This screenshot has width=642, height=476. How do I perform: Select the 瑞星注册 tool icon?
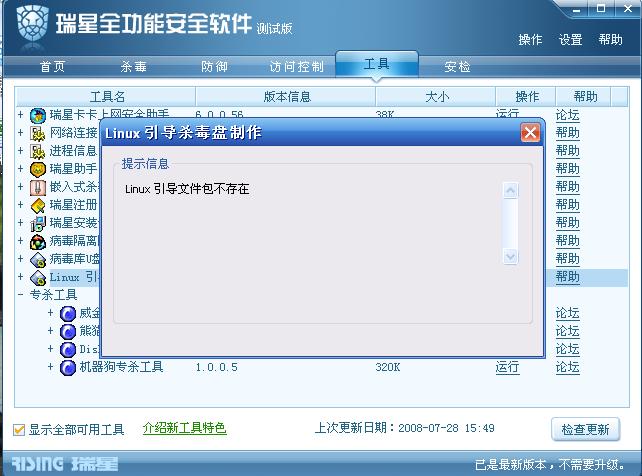pos(38,205)
